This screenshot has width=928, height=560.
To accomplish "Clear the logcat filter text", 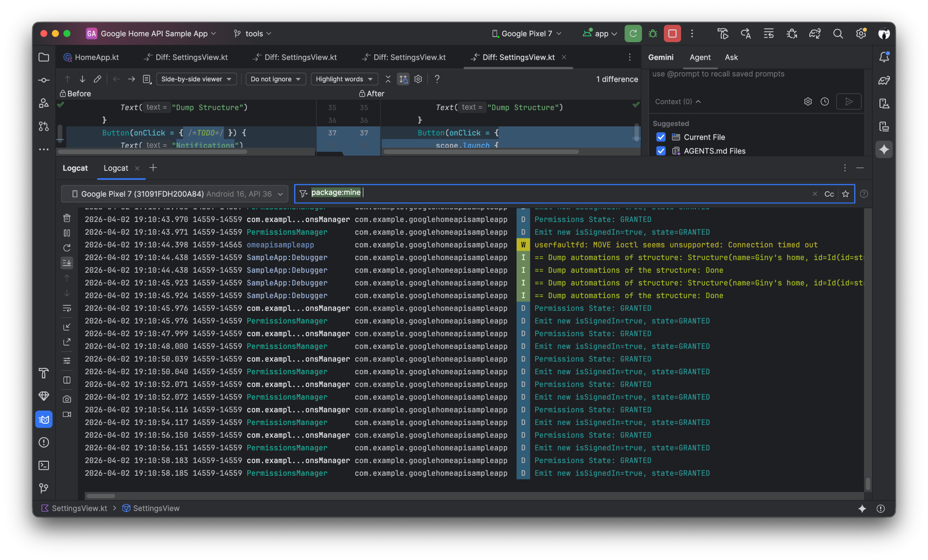I will 815,194.
